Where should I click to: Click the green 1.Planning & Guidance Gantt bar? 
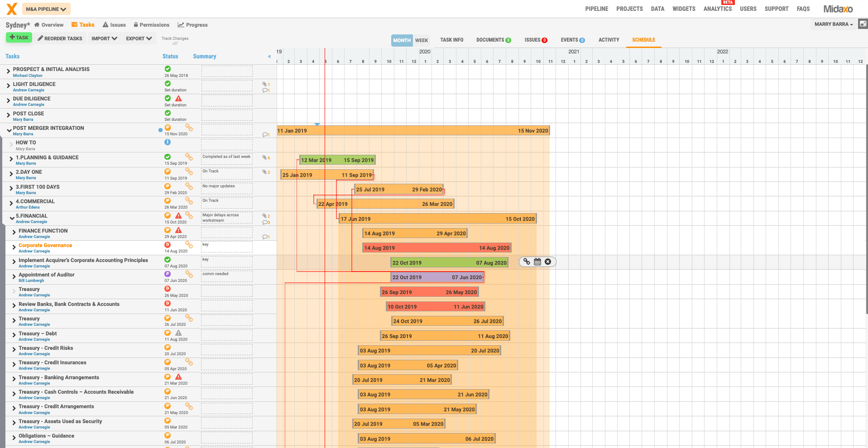[x=337, y=160]
